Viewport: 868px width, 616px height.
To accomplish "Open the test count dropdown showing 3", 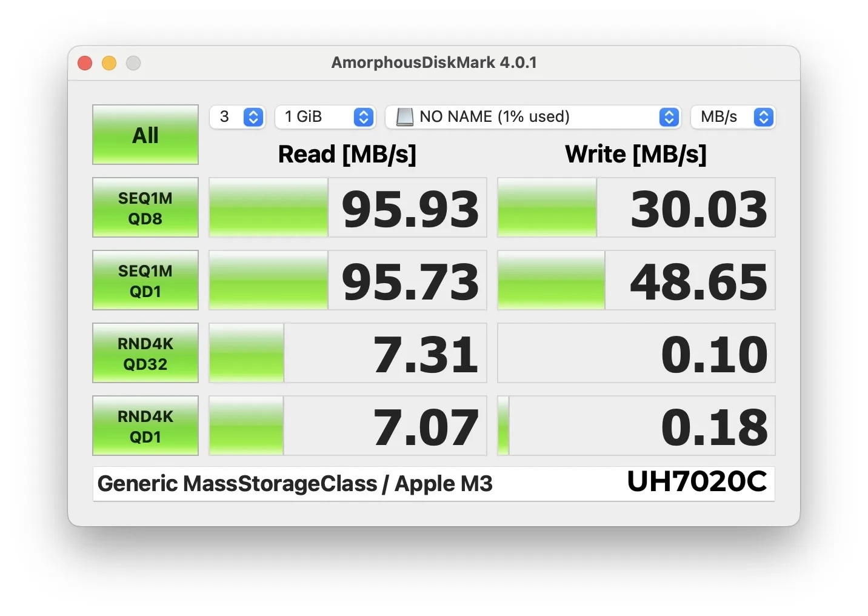I will coord(238,117).
